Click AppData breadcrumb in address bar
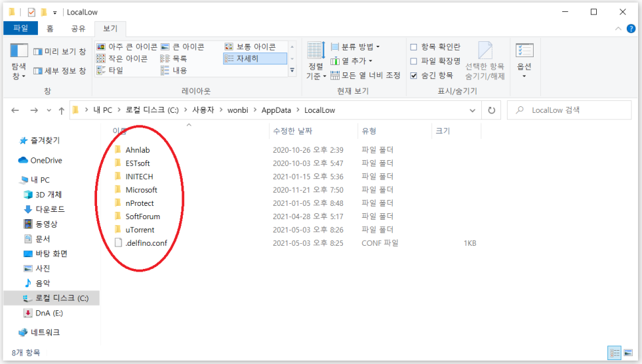Screen dimensions: 642x364 [x=276, y=110]
